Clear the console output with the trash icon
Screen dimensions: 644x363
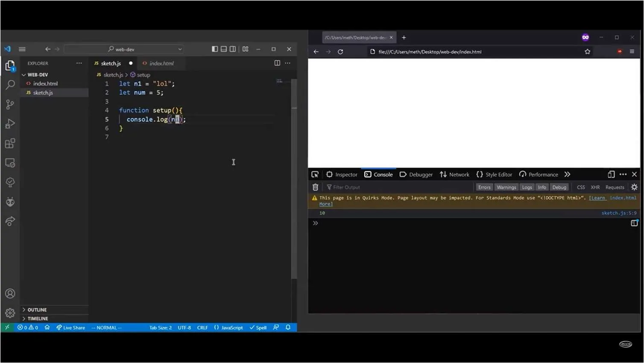coord(315,187)
